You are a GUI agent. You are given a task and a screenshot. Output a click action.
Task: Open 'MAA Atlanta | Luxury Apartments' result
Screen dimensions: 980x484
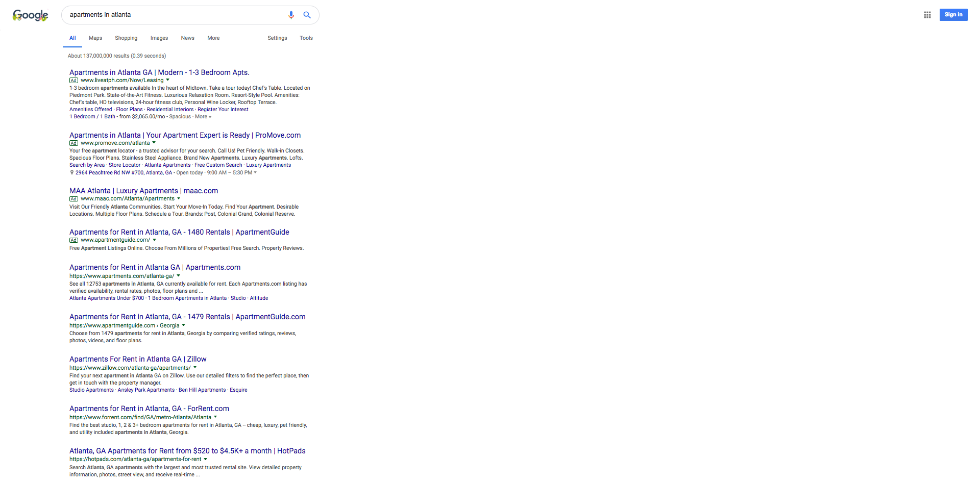click(143, 191)
